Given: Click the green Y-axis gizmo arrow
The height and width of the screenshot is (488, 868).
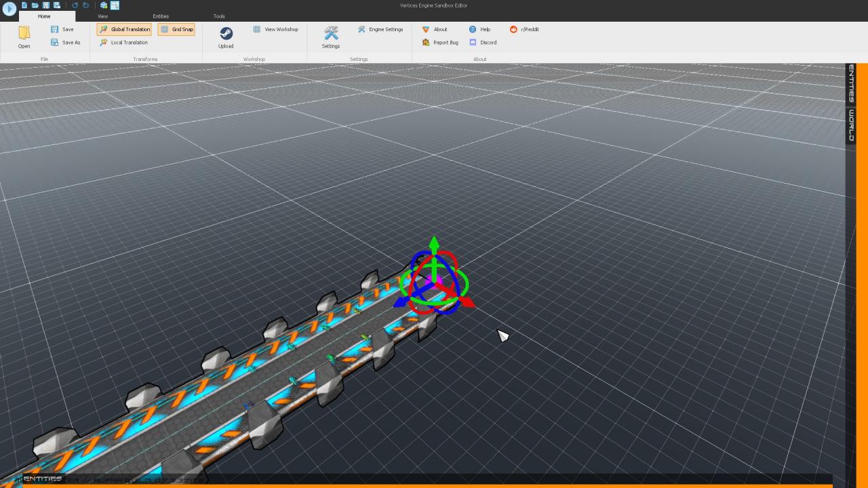Looking at the screenshot, I should [x=434, y=243].
